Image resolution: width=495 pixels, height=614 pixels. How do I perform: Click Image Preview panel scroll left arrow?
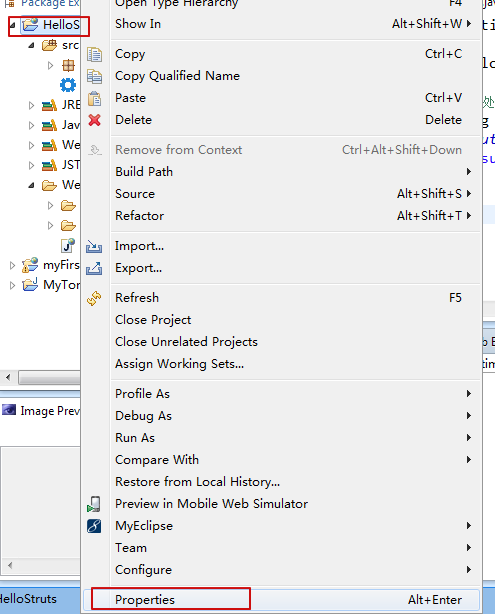click(10, 565)
